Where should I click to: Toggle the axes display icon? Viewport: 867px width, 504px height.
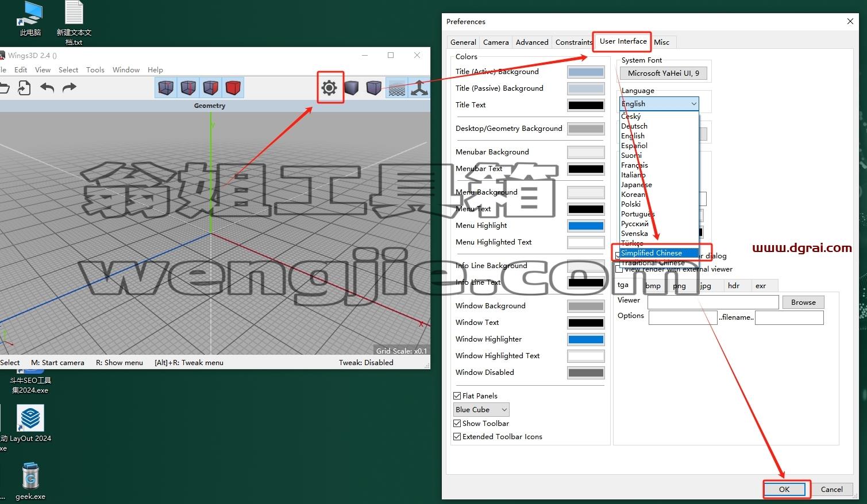pos(419,87)
